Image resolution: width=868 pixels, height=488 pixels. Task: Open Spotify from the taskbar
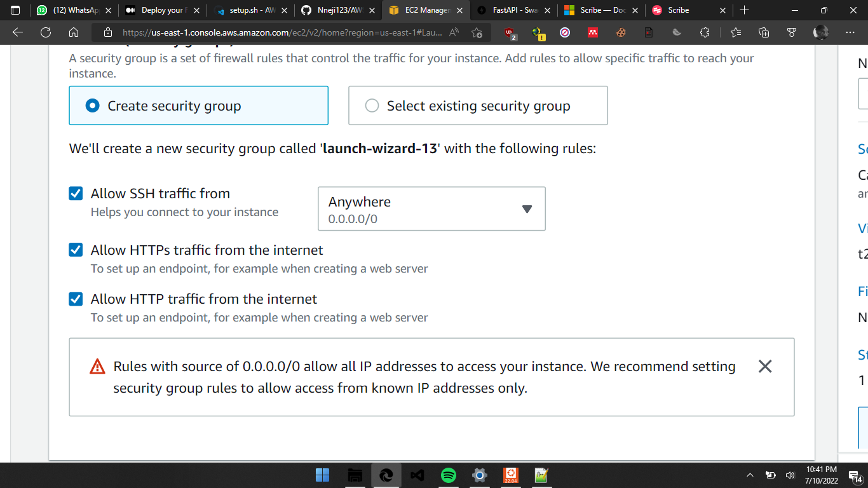pos(449,475)
